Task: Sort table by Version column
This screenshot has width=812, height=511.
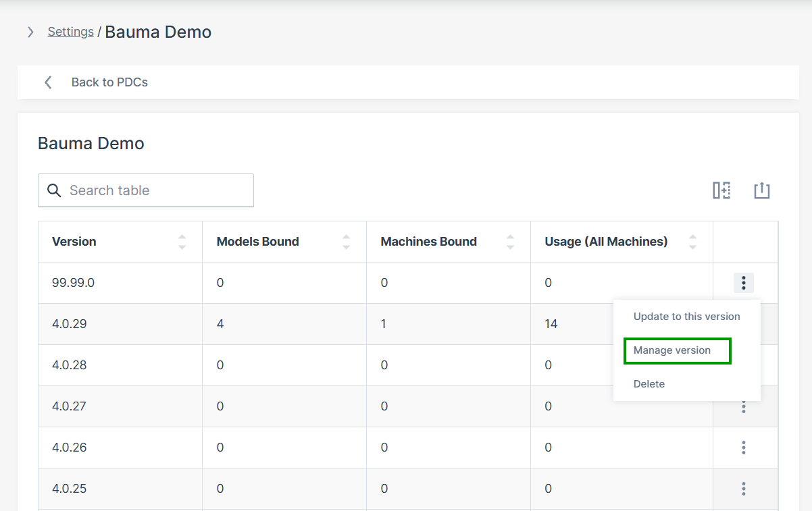Action: [182, 242]
